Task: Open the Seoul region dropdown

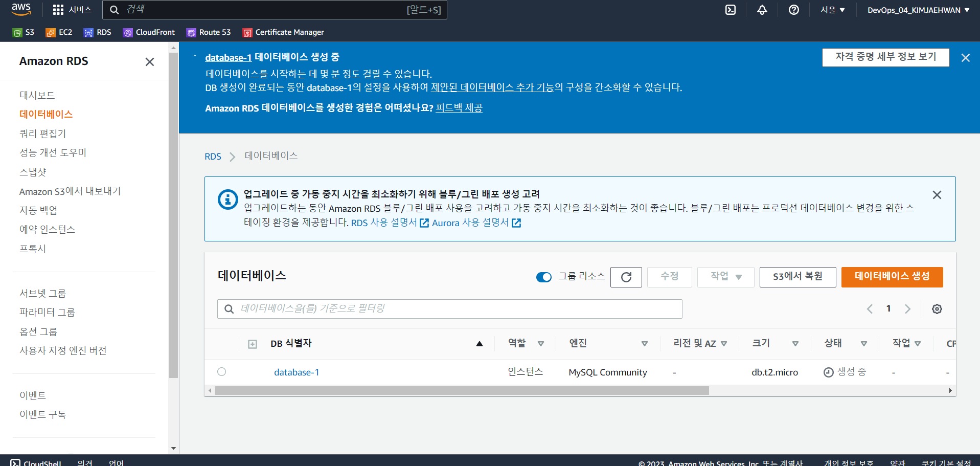Action: point(833,10)
